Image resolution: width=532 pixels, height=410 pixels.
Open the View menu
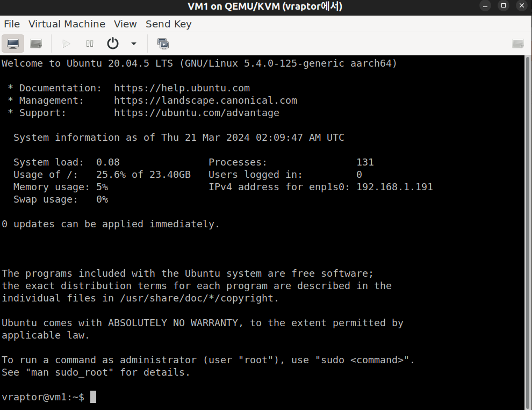(125, 24)
